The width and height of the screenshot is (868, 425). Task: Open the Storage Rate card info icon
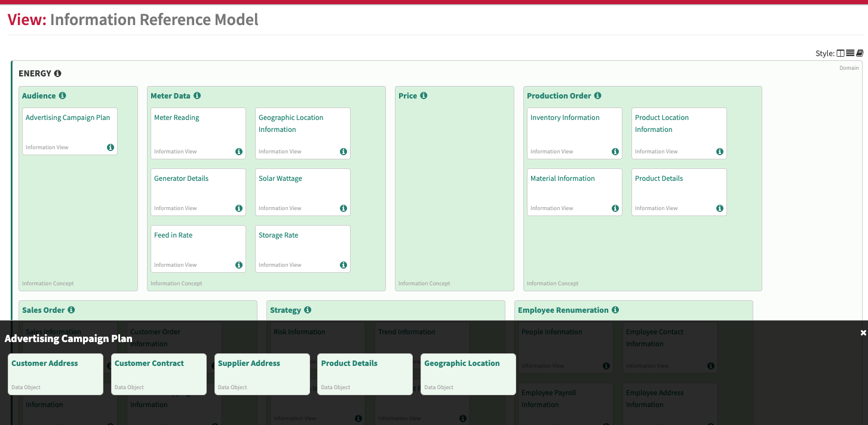343,265
